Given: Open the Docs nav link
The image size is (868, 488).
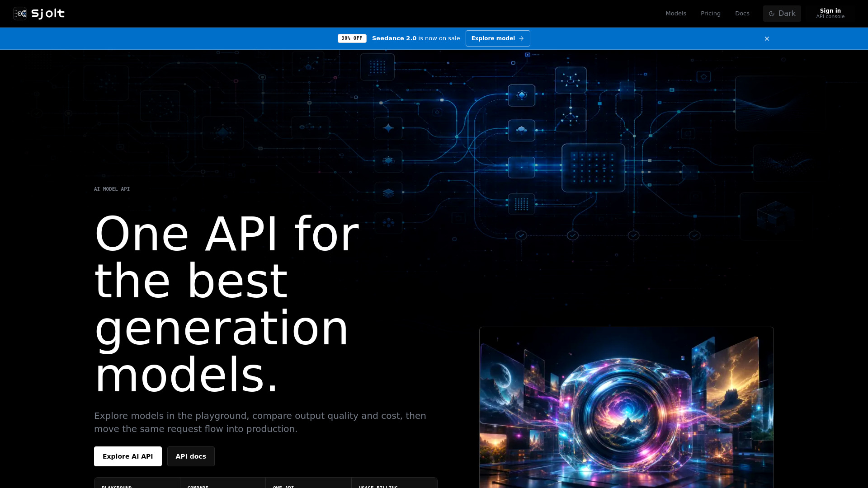Looking at the screenshot, I should (x=742, y=14).
